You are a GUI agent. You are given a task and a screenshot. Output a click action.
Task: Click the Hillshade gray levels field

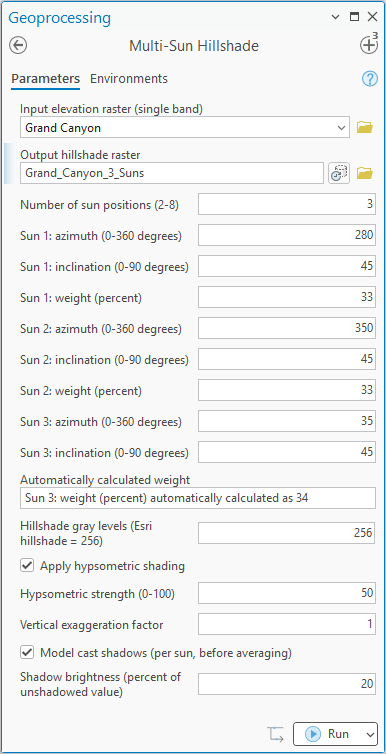[286, 533]
